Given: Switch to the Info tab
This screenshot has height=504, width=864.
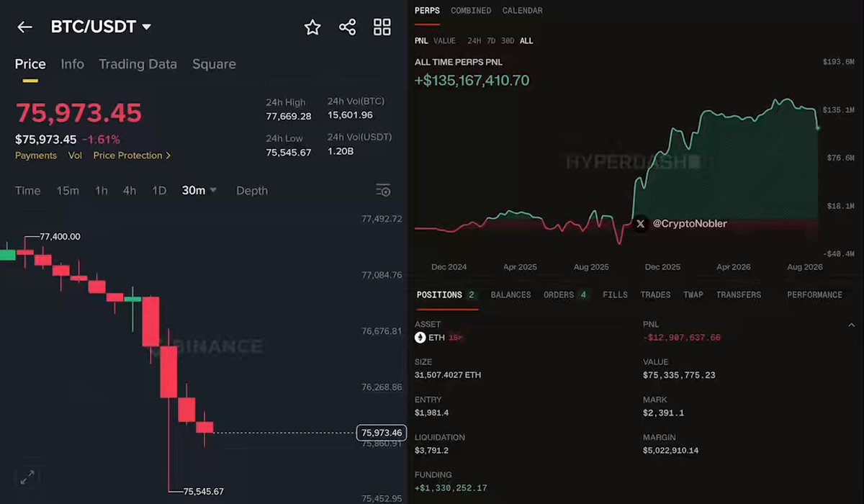Looking at the screenshot, I should 72,64.
